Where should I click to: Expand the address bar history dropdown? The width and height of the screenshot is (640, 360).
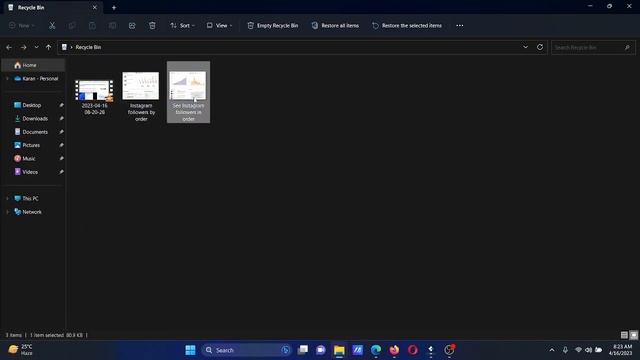click(x=525, y=47)
